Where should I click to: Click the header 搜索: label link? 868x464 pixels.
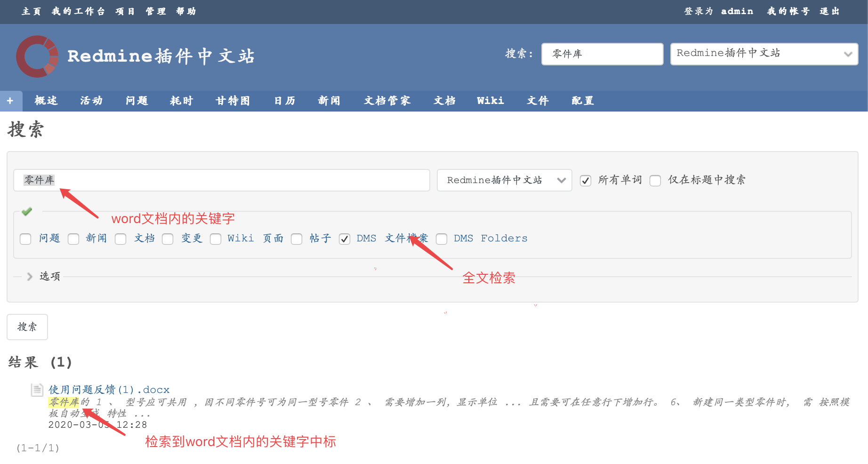pyautogui.click(x=519, y=54)
